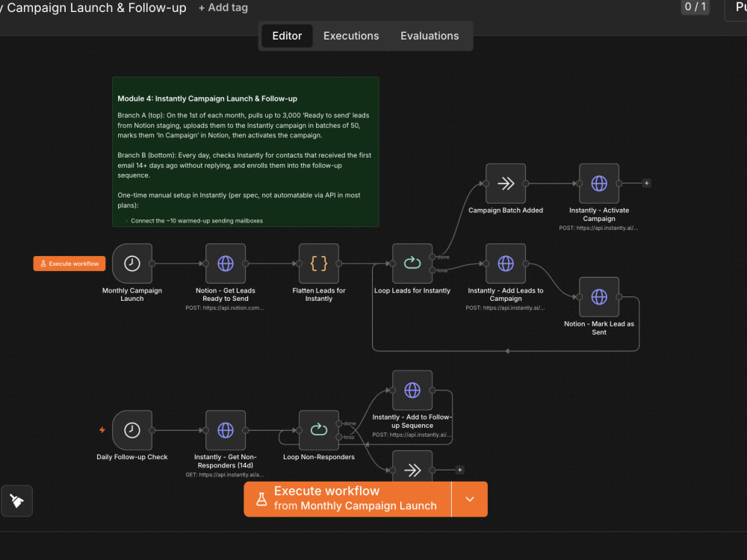Click Execute workflow from Monthly Campaign Launch

click(x=347, y=499)
